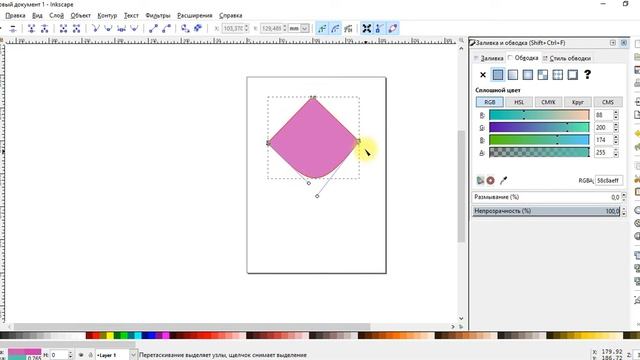Screen dimensions: 640x360
Task: Open the Контур menu
Action: [x=107, y=16]
